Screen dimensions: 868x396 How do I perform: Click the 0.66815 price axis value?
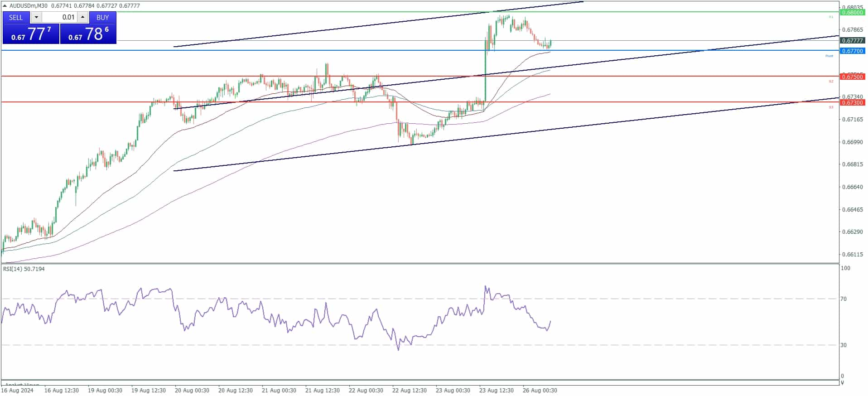(x=852, y=164)
